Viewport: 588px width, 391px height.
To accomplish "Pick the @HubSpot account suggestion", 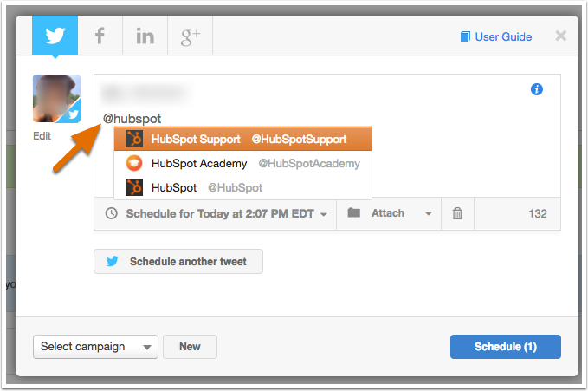I will (x=242, y=187).
